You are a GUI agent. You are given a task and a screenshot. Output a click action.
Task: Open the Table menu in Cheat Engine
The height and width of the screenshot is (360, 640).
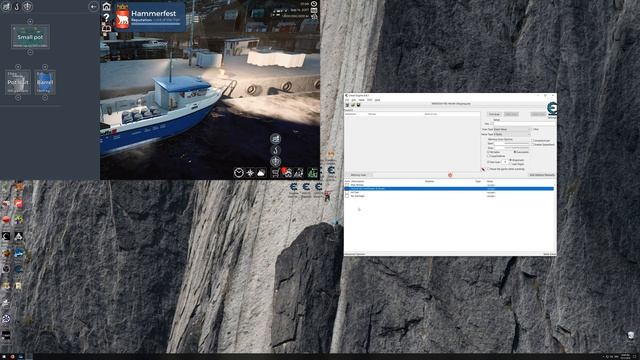pos(361,100)
